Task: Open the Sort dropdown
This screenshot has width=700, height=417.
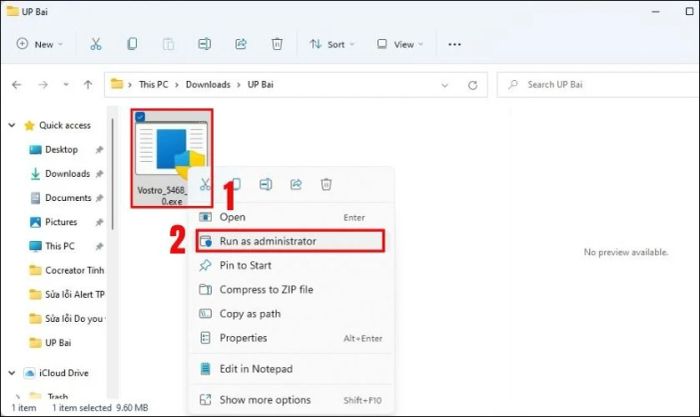Action: coord(333,44)
